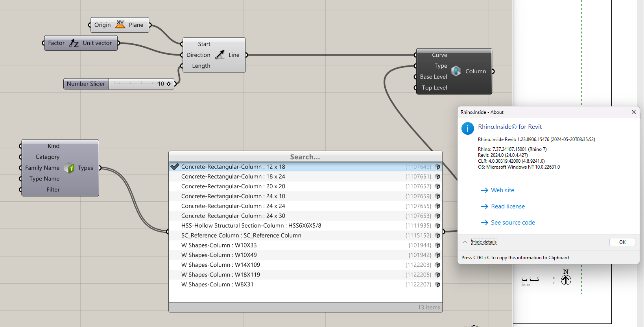The image size is (644, 327).
Task: Select W Shapes-Column : W18X119
Action: point(305,275)
